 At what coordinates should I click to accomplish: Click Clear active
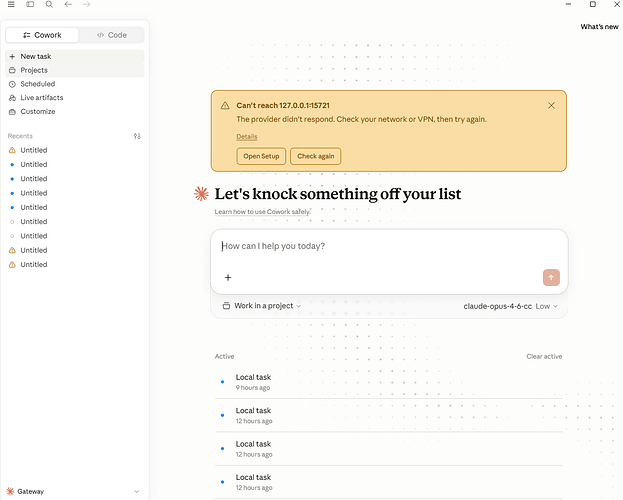(x=544, y=357)
